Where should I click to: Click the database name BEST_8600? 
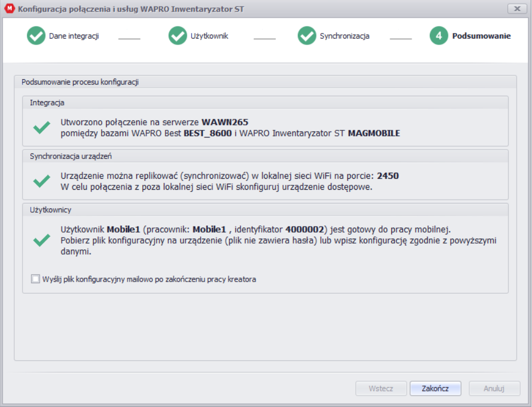tap(208, 133)
